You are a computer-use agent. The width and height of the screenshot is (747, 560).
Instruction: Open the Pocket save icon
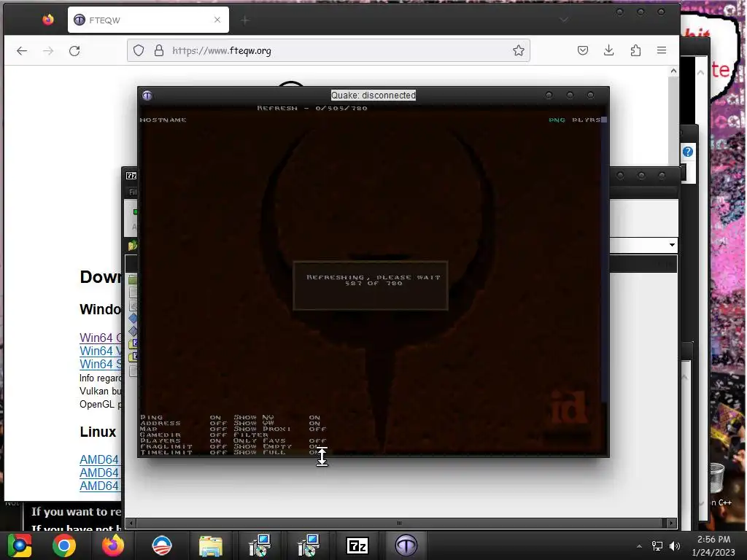583,50
